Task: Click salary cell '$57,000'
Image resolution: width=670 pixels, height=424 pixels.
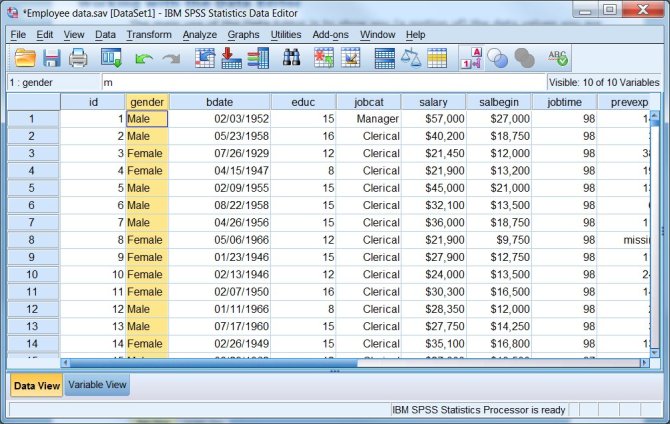Action: [x=433, y=119]
